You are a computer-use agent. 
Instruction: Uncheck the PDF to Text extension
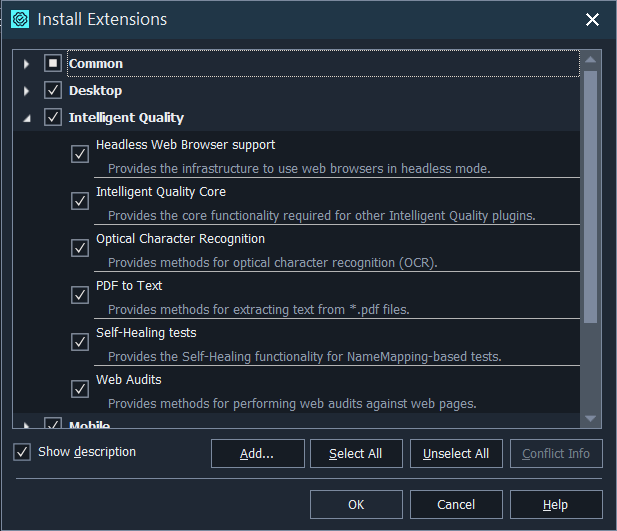[x=80, y=295]
